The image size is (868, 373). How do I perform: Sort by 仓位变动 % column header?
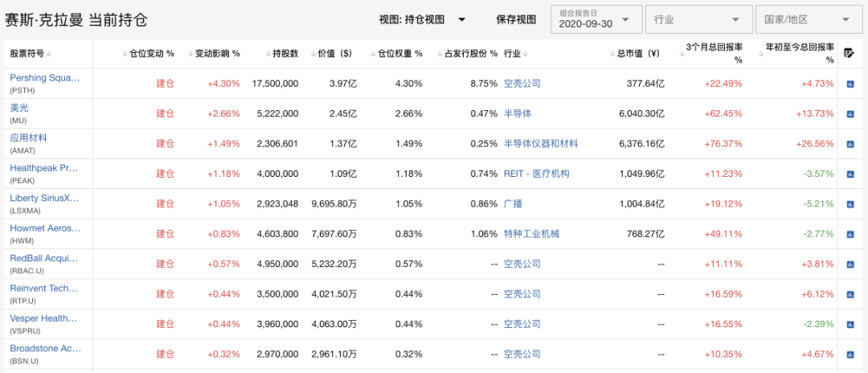pyautogui.click(x=148, y=54)
